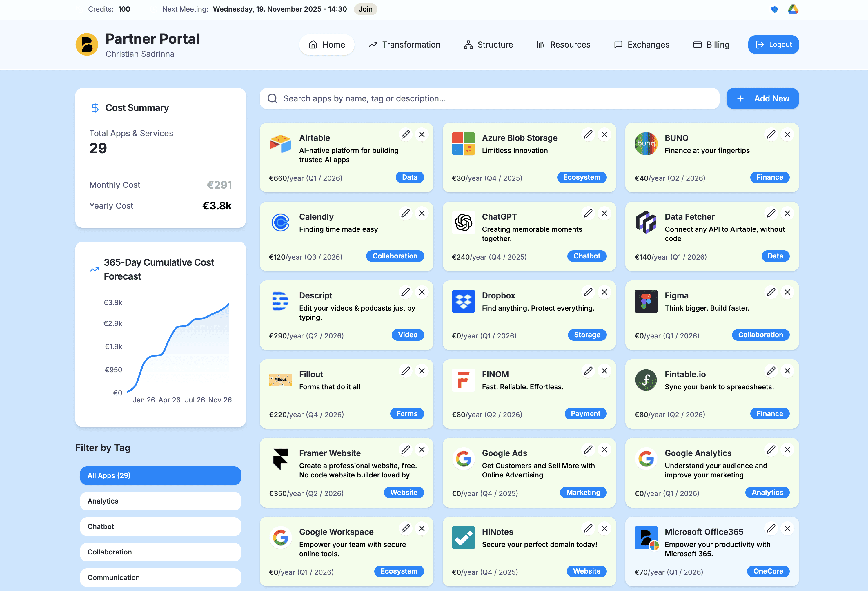Click the pencil edit icon on Airtable card

(x=405, y=134)
